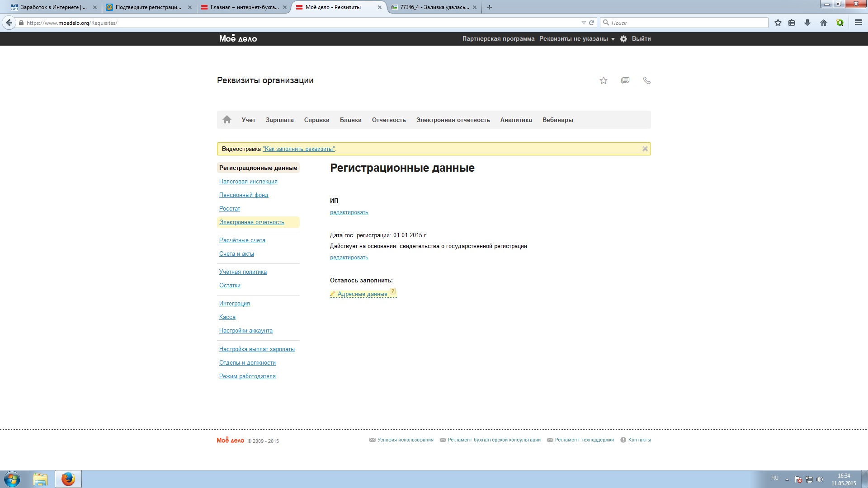Image resolution: width=868 pixels, height=488 pixels.
Task: Click the Адресные данные link
Action: pos(362,294)
